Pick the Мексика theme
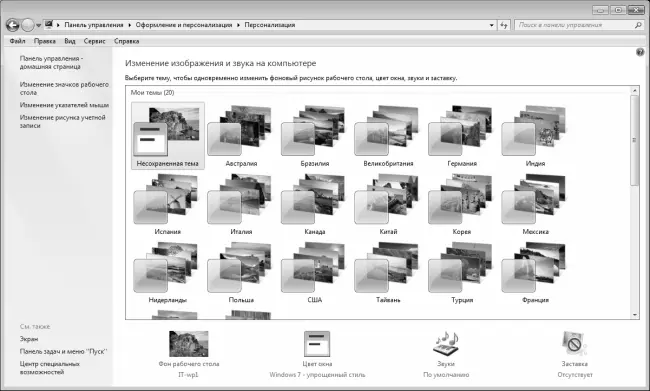This screenshot has width=650, height=391. 535,204
